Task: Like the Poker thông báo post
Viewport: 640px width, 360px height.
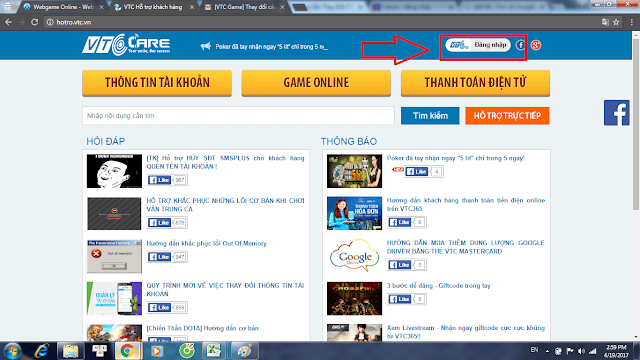Action: pyautogui.click(x=416, y=171)
